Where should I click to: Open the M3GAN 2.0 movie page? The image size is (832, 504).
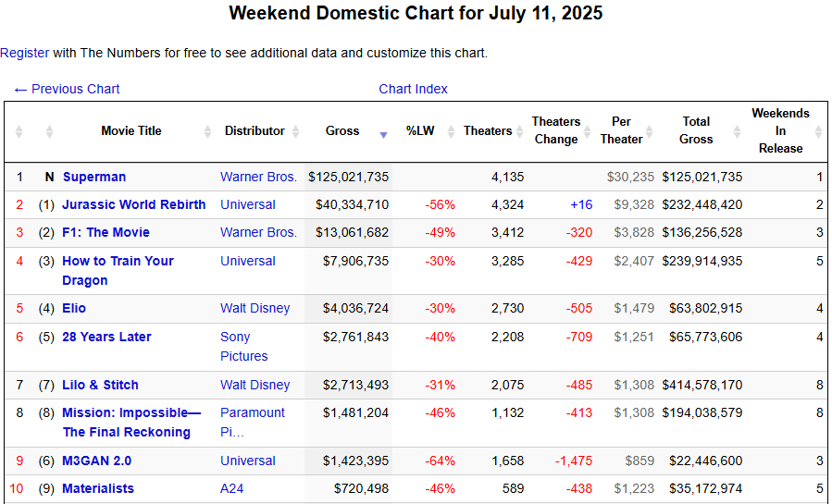click(x=96, y=461)
